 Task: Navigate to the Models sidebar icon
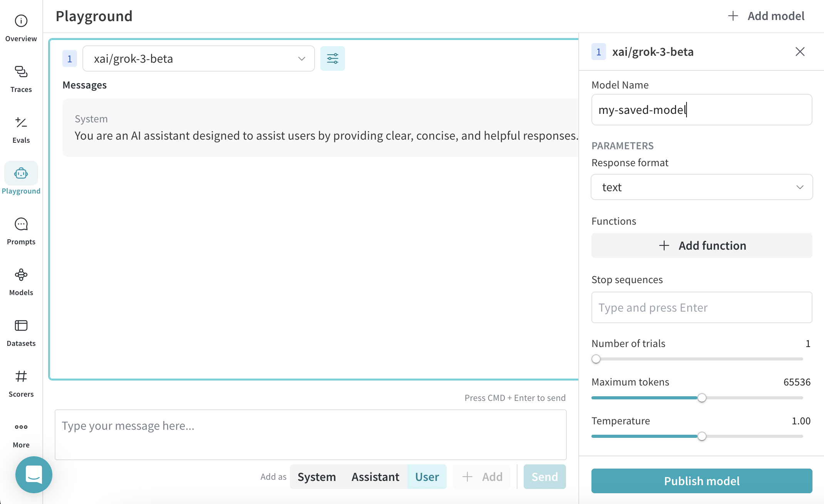[21, 275]
